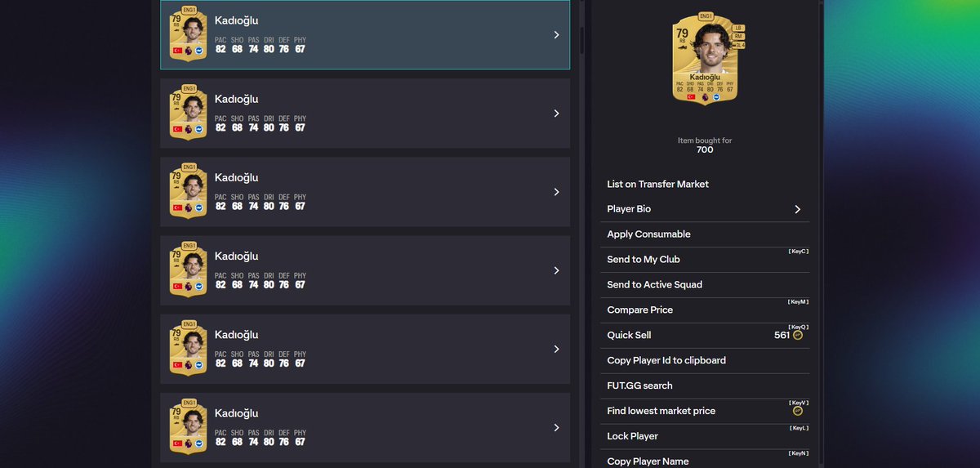
Task: Choose List on Transfer Market
Action: click(x=704, y=184)
